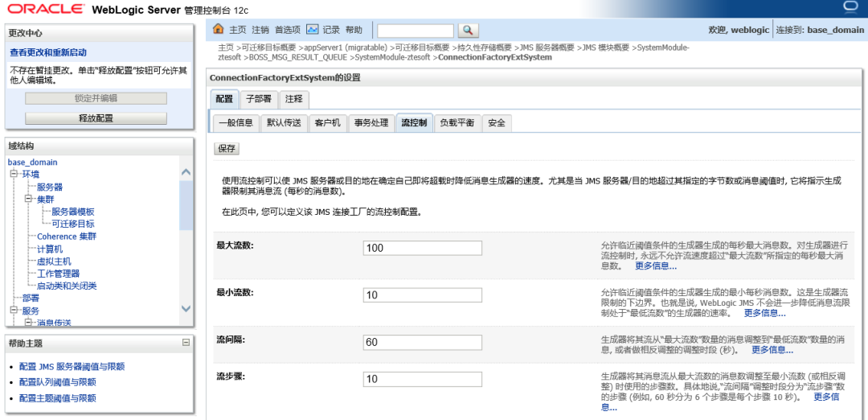This screenshot has width=868, height=420.
Task: Open the 帮助 toolbar link
Action: click(354, 30)
